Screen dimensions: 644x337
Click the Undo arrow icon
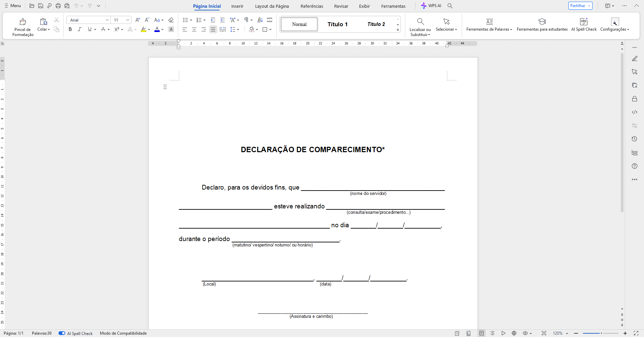(76, 6)
